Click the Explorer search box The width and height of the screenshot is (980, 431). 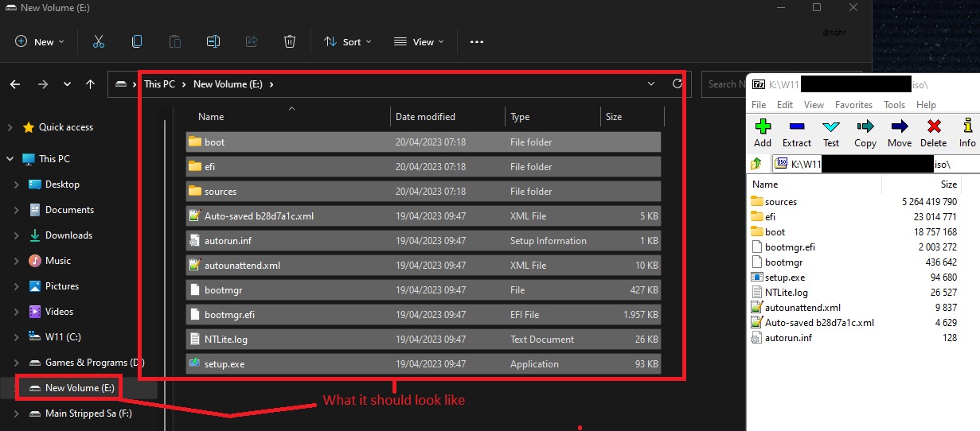(x=723, y=84)
